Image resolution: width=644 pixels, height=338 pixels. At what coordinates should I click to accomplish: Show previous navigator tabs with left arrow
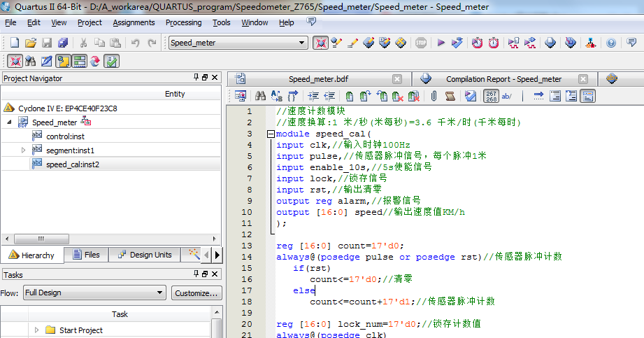pos(206,255)
